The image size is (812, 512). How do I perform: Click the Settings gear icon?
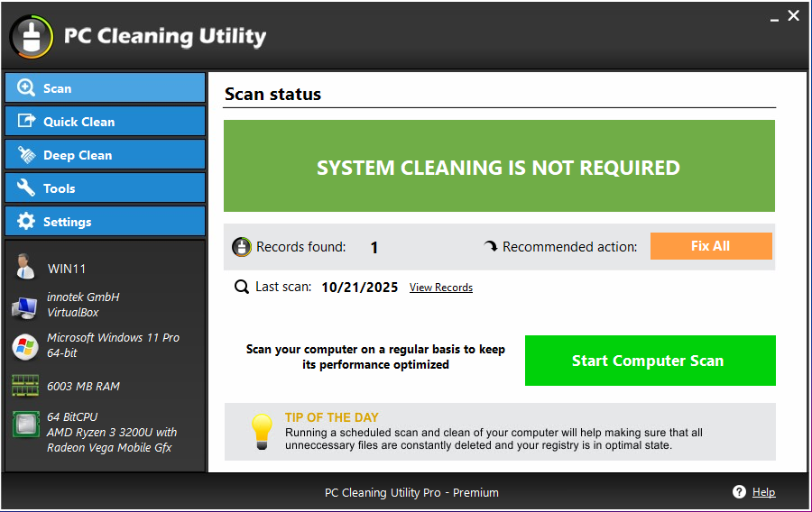click(x=26, y=222)
